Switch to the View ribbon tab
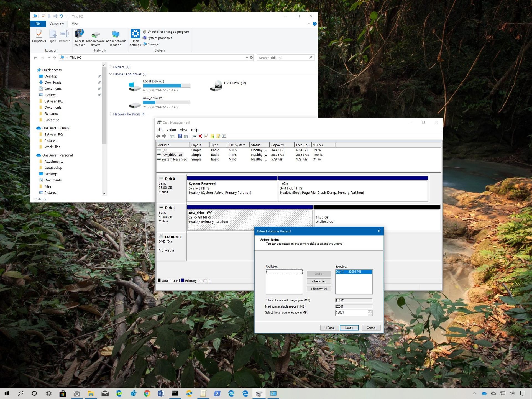This screenshot has height=399, width=532. pos(75,24)
